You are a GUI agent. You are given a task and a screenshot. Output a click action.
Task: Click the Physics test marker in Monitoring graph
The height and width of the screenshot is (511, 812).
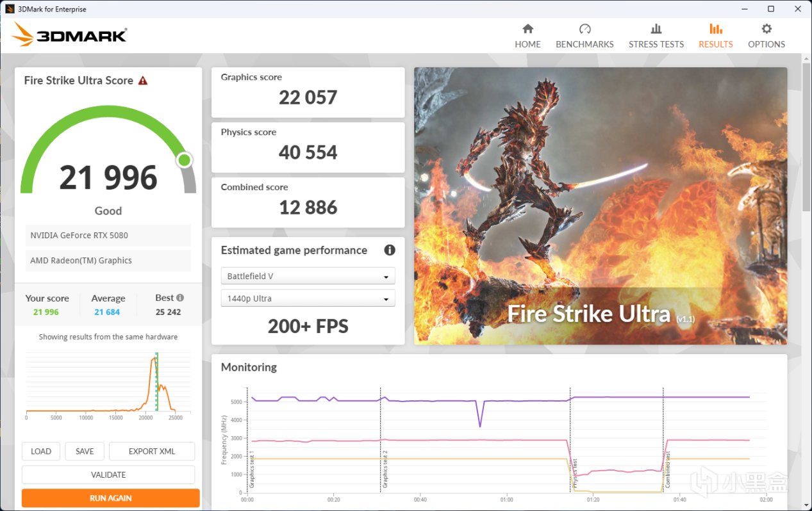tap(574, 473)
